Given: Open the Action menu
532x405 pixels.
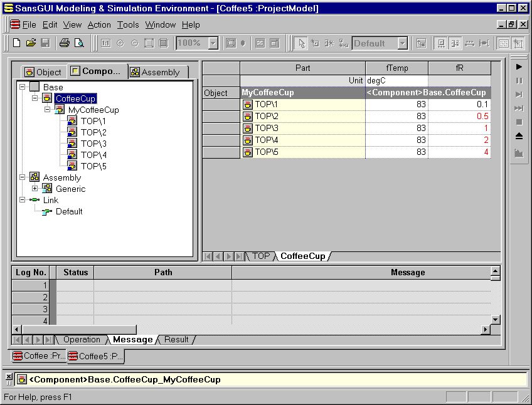Looking at the screenshot, I should [99, 25].
